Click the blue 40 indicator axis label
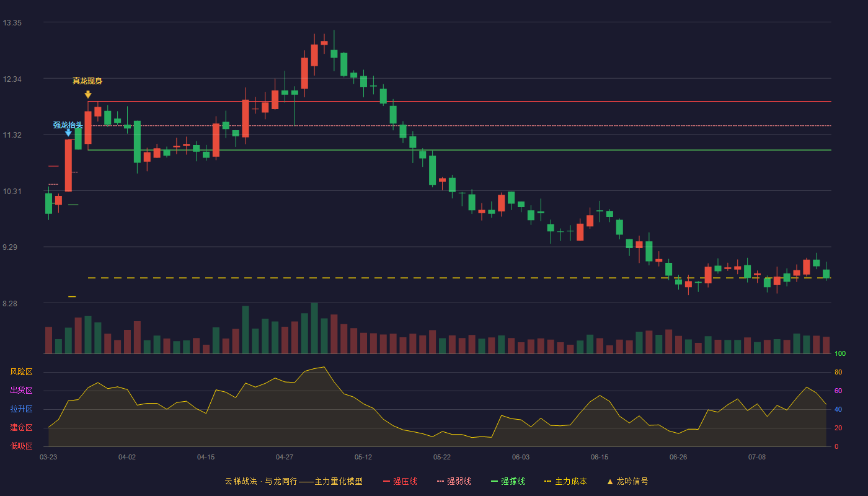 pyautogui.click(x=838, y=410)
